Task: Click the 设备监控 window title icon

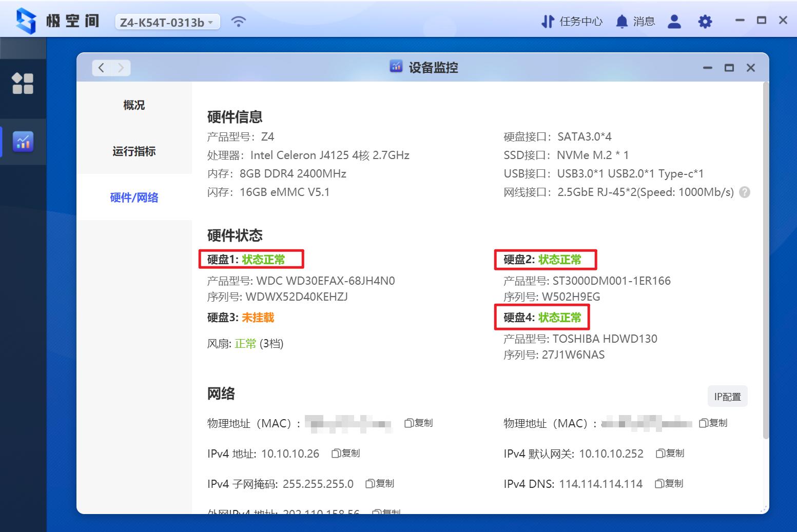Action: [x=396, y=67]
